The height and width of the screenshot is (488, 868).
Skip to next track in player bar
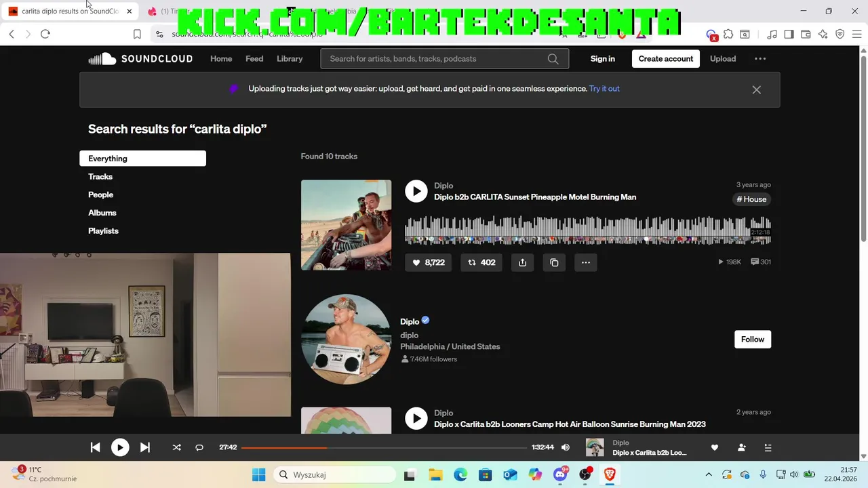pyautogui.click(x=145, y=447)
